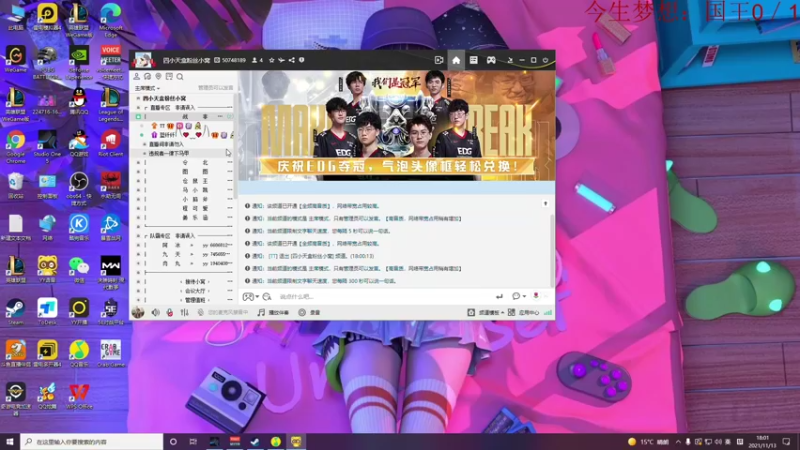This screenshot has height=450, width=800.
Task: Open the audio mixer sliders icon
Action: click(184, 312)
